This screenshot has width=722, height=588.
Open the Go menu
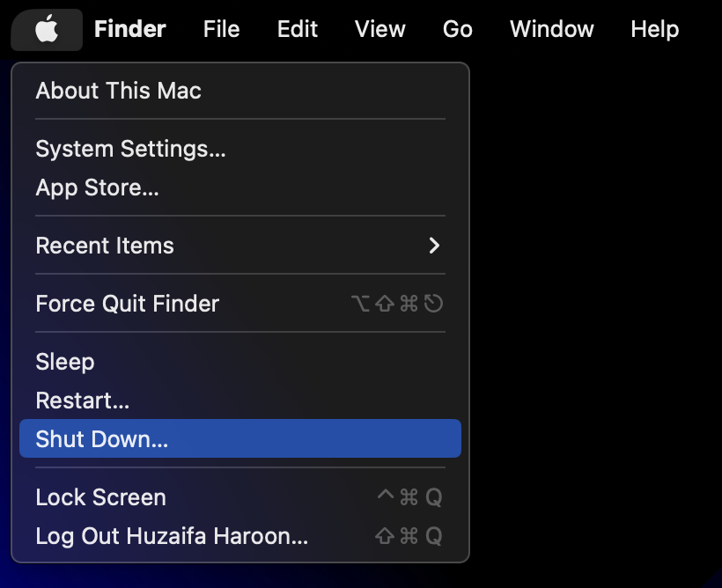457,30
